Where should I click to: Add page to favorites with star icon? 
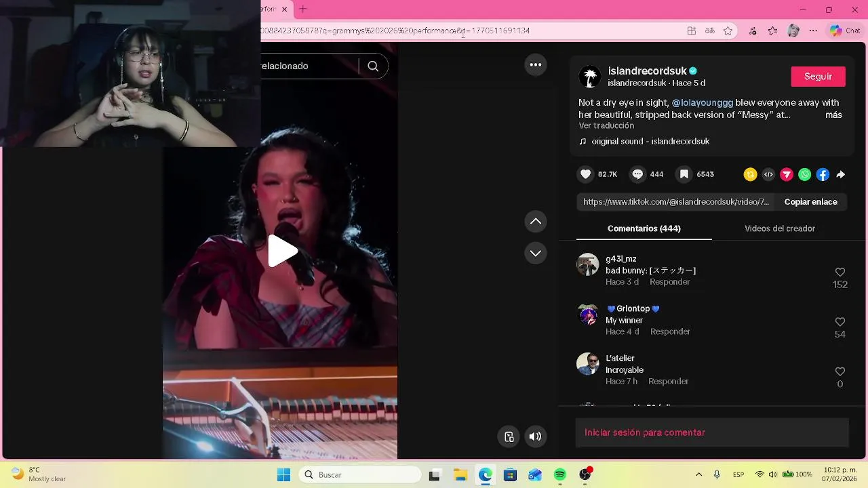pyautogui.click(x=728, y=30)
